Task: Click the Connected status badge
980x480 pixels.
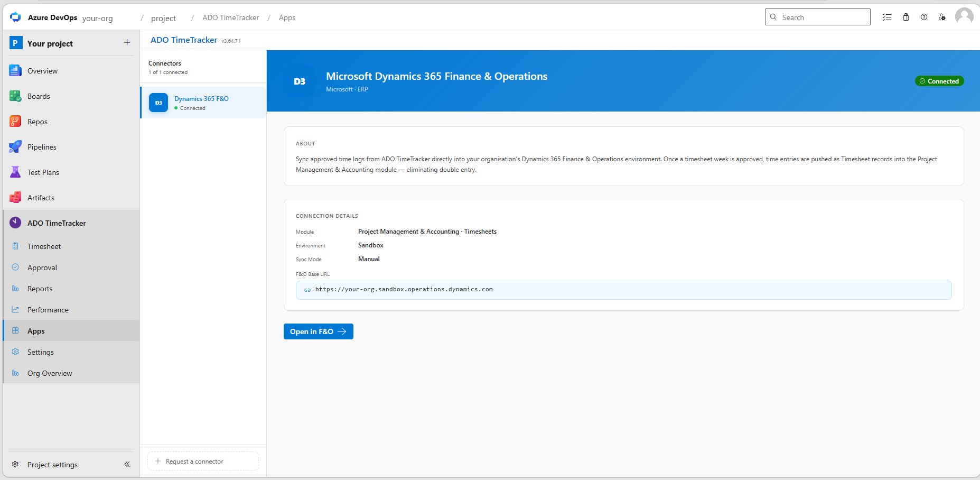Action: (939, 81)
